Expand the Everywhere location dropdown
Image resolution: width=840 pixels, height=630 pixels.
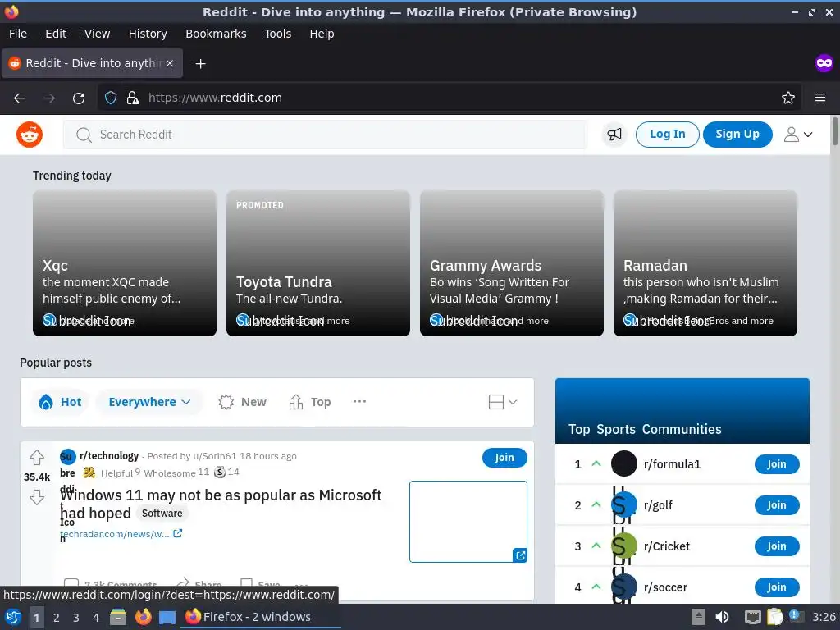point(149,402)
